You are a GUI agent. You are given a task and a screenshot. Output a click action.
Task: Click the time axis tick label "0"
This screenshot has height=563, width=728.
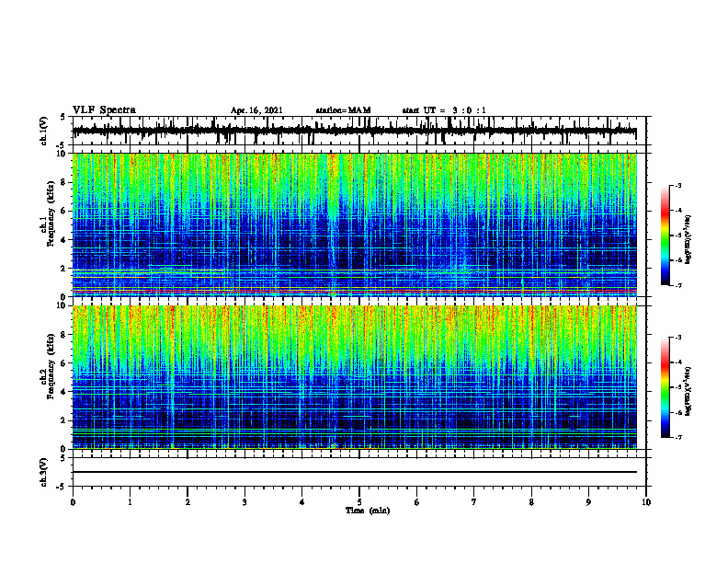[x=73, y=502]
